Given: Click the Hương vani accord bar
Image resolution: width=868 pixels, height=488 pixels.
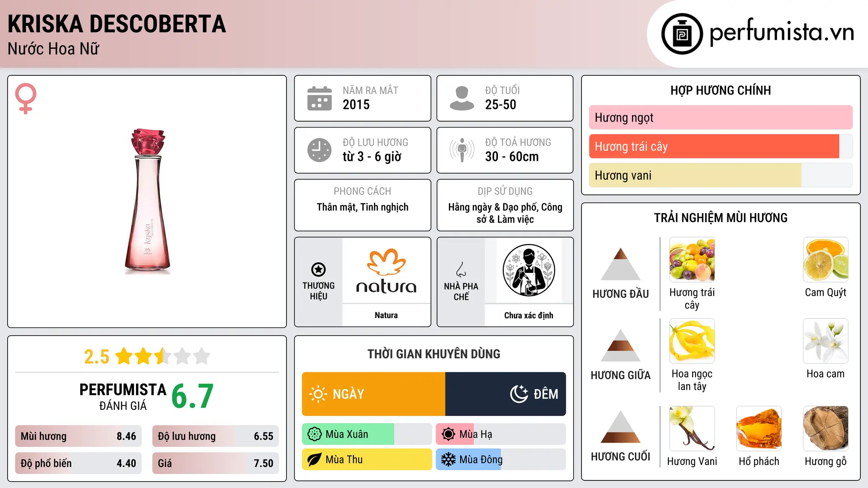Looking at the screenshot, I should [721, 175].
